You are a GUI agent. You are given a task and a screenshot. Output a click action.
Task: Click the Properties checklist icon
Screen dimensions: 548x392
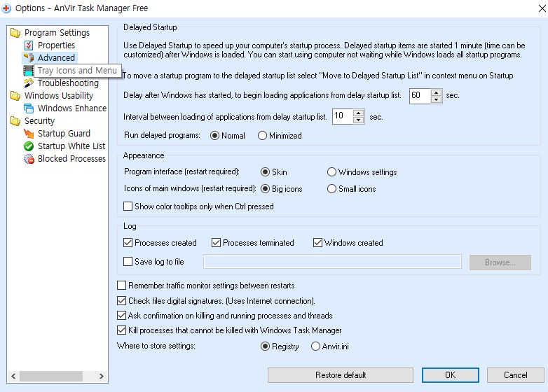click(x=29, y=45)
